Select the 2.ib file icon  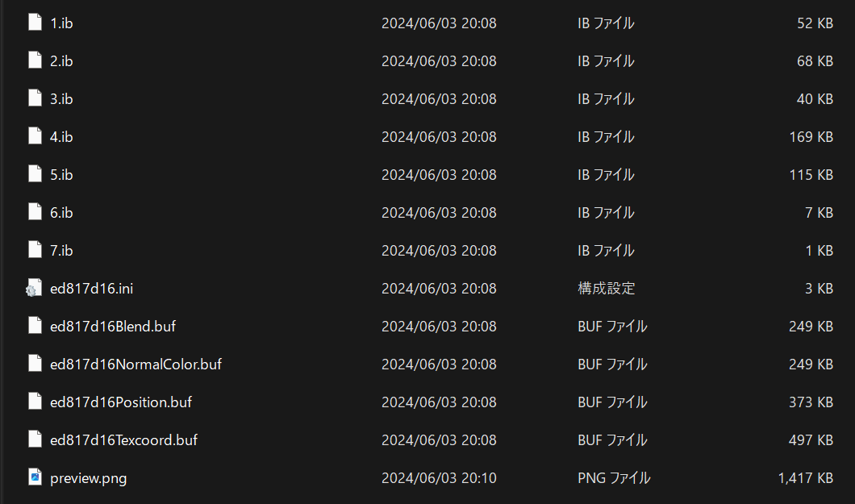pos(35,60)
